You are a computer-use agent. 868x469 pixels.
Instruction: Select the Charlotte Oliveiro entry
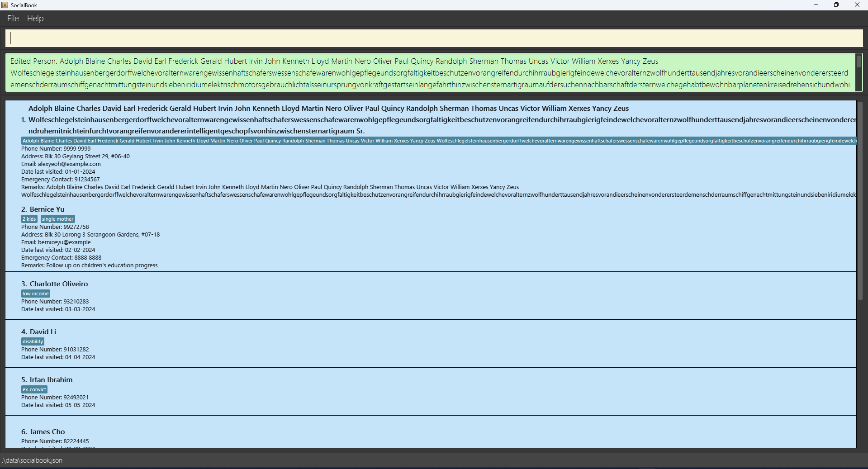(x=431, y=296)
